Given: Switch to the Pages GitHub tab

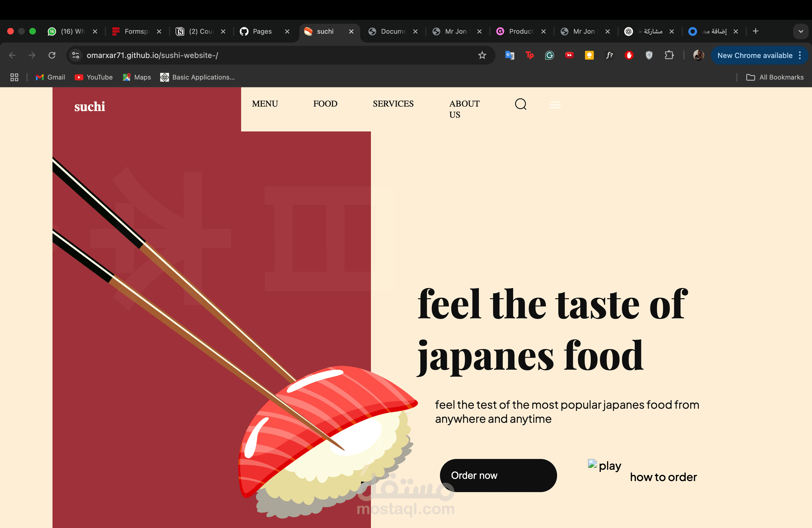Looking at the screenshot, I should pyautogui.click(x=262, y=31).
